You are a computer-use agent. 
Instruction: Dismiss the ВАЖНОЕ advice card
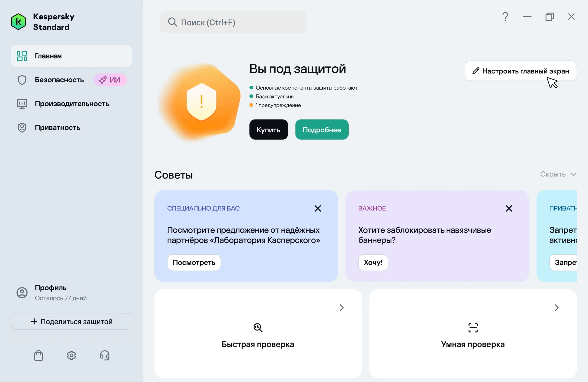pos(509,208)
